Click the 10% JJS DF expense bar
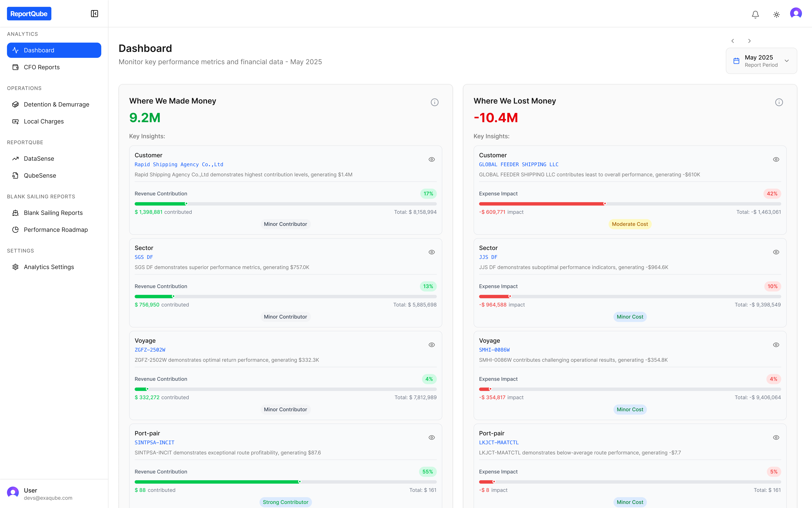 point(630,296)
